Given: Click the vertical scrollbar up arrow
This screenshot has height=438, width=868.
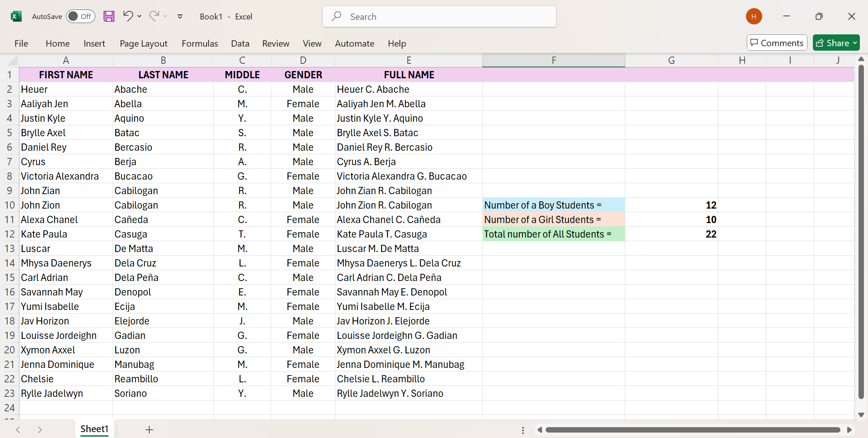Looking at the screenshot, I should click(x=861, y=59).
